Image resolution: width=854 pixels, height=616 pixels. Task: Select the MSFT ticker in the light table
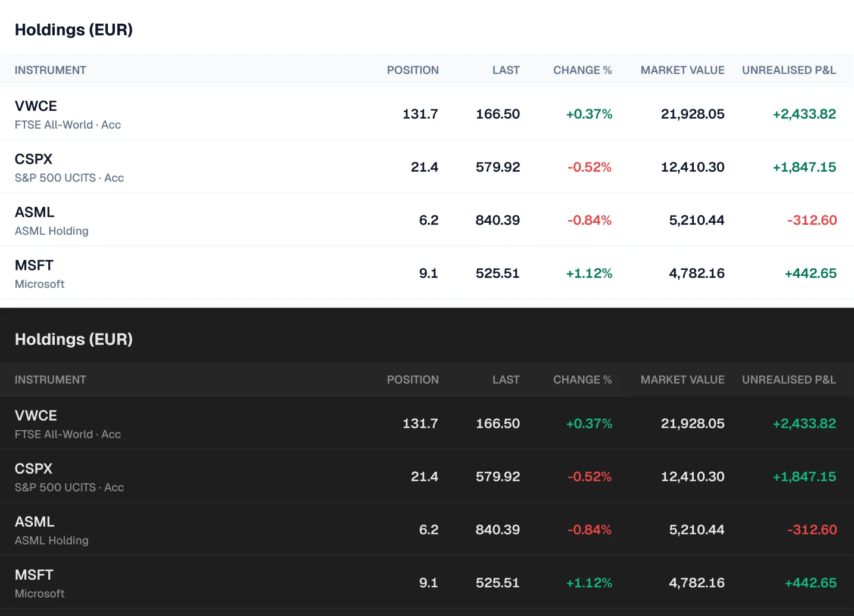(x=34, y=265)
